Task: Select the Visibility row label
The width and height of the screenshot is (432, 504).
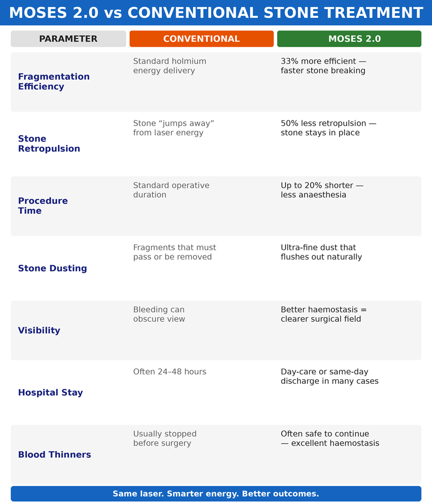Action: (39, 330)
